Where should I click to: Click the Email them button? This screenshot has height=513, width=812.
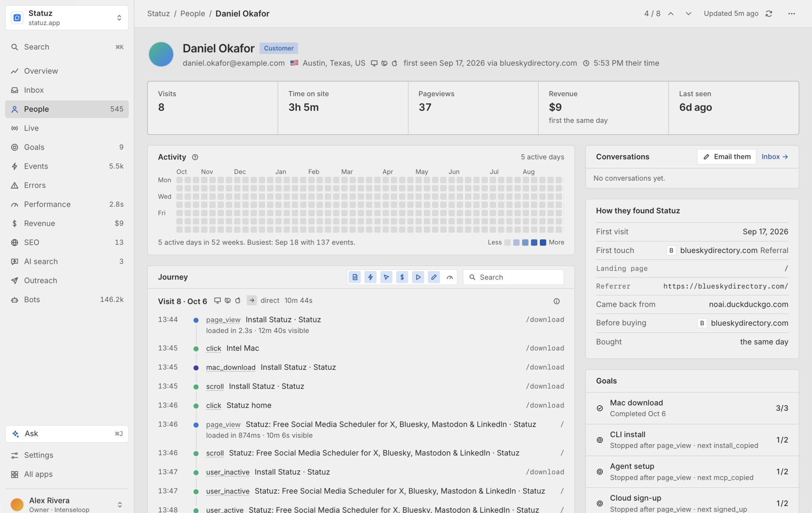coord(726,157)
